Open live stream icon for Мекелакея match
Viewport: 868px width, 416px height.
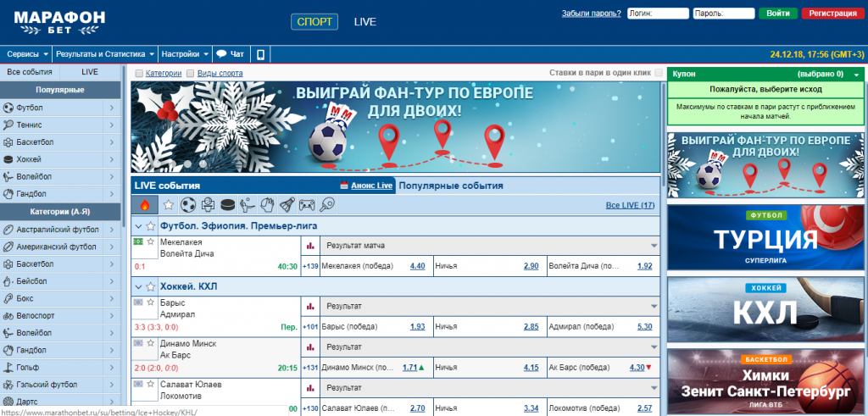tap(138, 241)
